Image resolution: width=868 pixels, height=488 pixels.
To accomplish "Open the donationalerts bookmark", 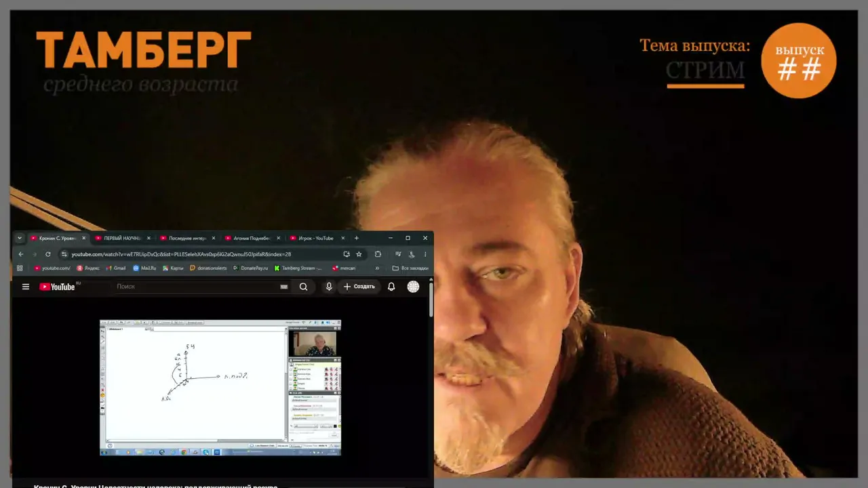I will (x=208, y=268).
